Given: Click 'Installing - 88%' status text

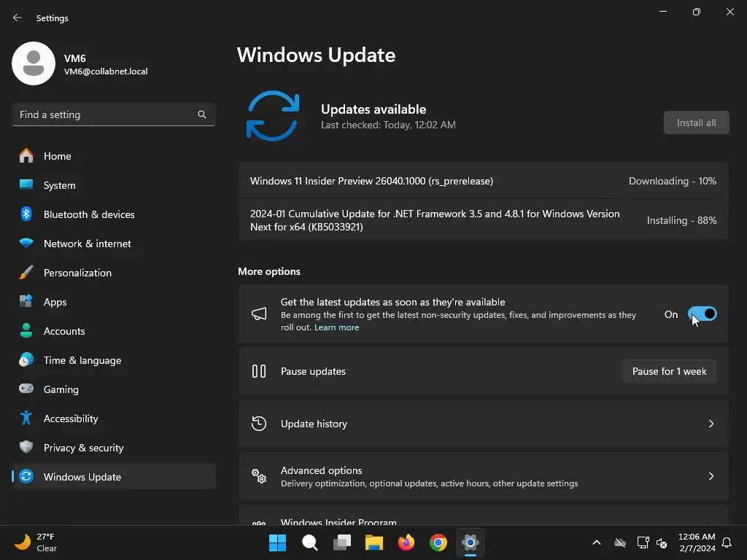Looking at the screenshot, I should tap(681, 220).
